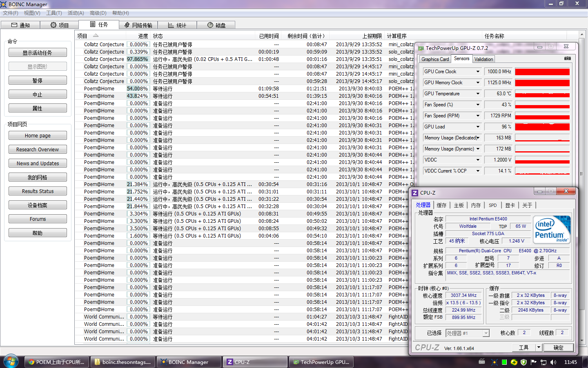
Task: Open VDDC sensor dropdown
Action: 477,160
